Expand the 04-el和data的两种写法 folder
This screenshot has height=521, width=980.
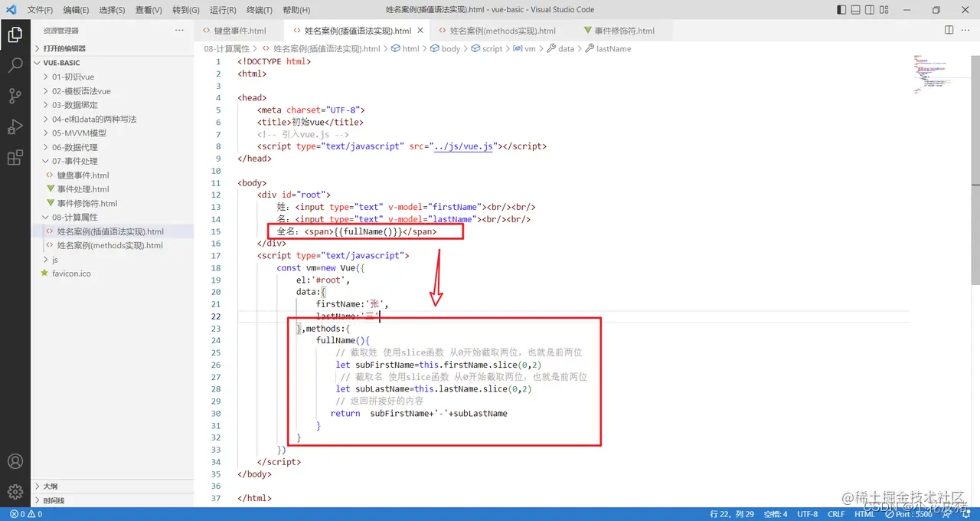pyautogui.click(x=113, y=119)
